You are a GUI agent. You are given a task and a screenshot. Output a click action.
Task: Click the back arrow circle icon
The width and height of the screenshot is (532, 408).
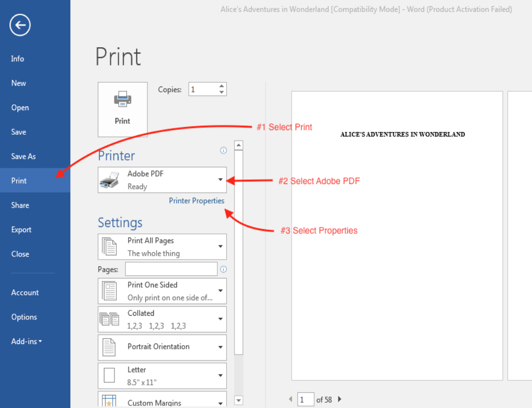[20, 25]
